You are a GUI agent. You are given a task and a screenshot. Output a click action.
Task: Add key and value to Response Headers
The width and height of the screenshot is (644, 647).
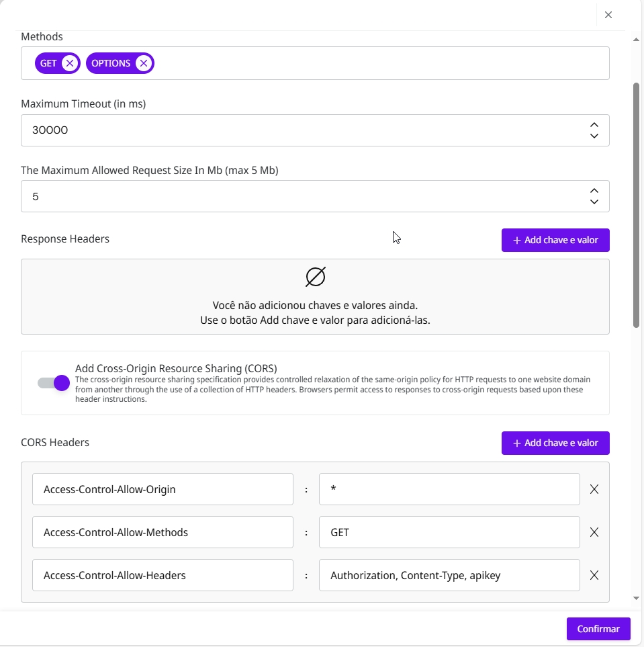click(x=555, y=240)
